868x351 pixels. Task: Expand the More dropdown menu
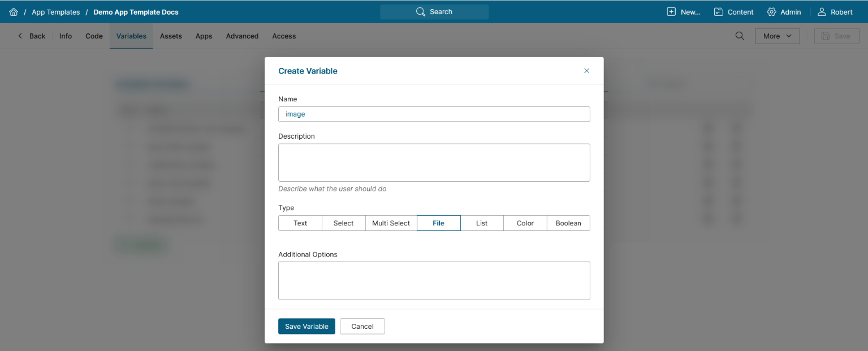[777, 36]
